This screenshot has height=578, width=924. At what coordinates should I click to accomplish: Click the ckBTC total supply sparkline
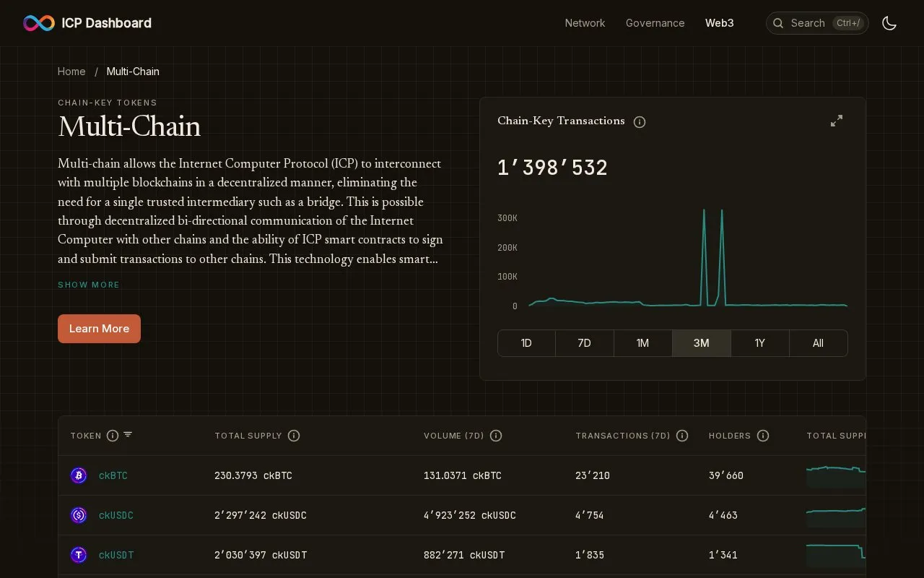836,475
